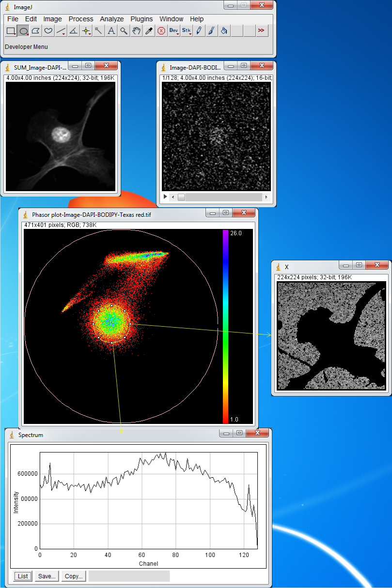Open the Plugins menu
This screenshot has width=392, height=588.
tap(141, 19)
